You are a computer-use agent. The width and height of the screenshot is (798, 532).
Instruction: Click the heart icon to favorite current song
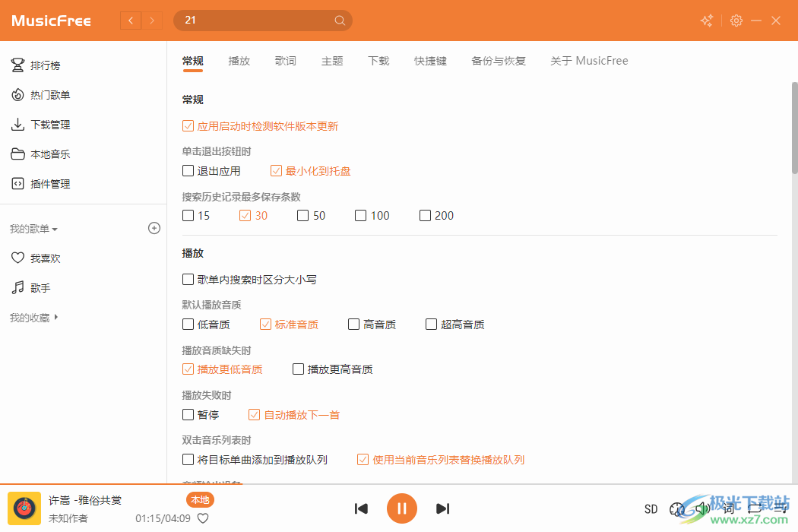pos(203,518)
